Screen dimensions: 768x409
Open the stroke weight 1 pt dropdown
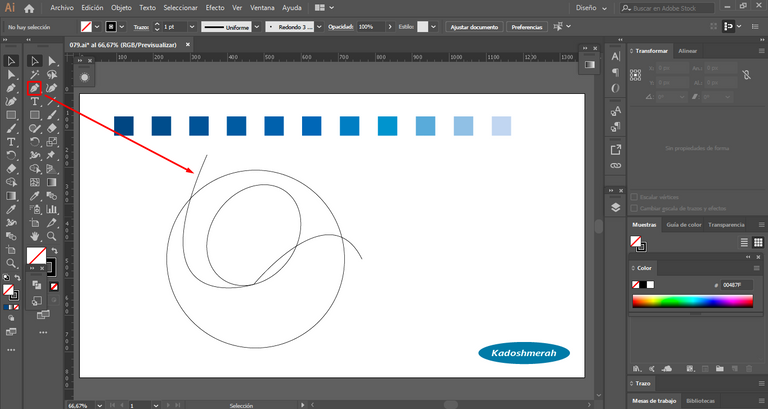192,27
